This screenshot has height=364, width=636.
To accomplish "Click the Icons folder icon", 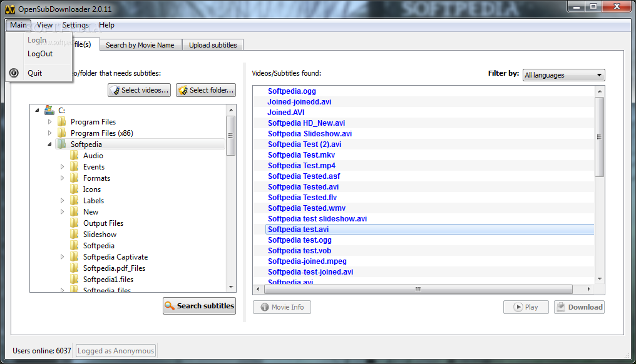I will point(74,190).
